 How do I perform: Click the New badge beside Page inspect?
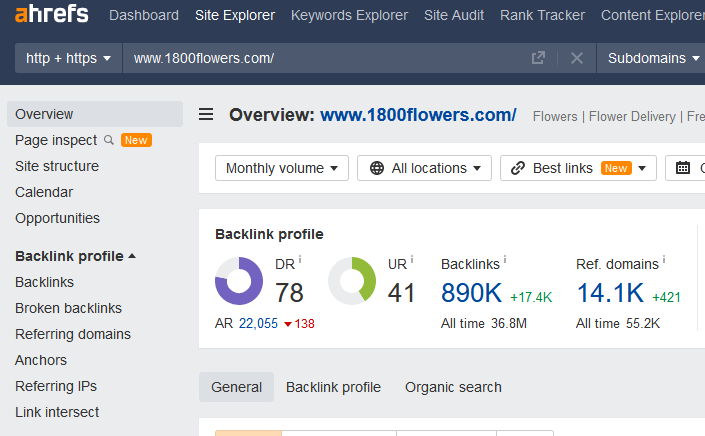(x=136, y=140)
